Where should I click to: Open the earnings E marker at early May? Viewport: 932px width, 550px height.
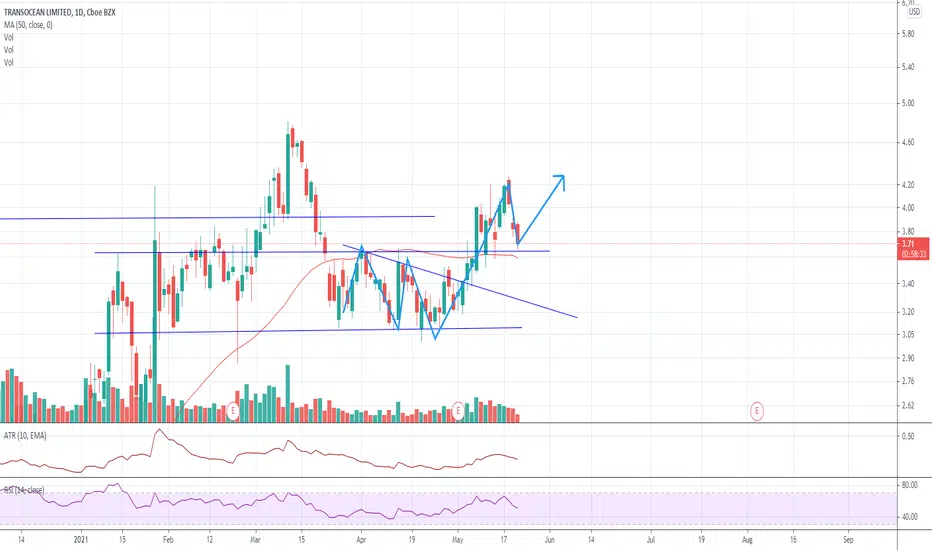pos(458,410)
